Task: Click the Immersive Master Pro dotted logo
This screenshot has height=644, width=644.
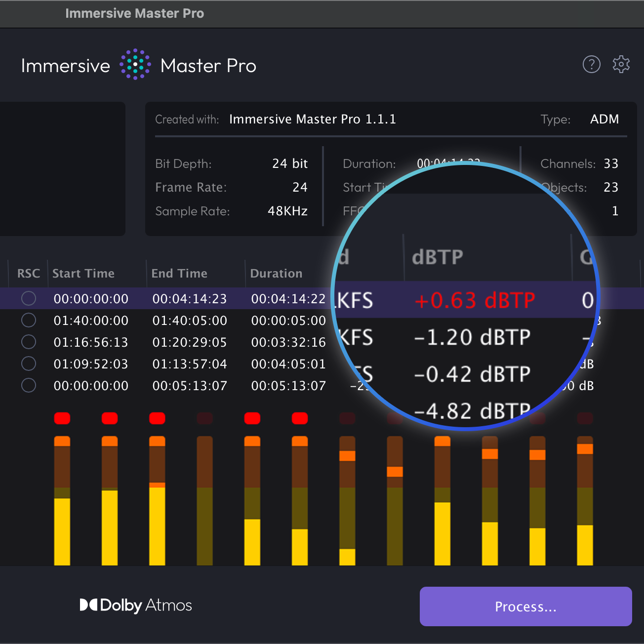Action: [x=135, y=64]
